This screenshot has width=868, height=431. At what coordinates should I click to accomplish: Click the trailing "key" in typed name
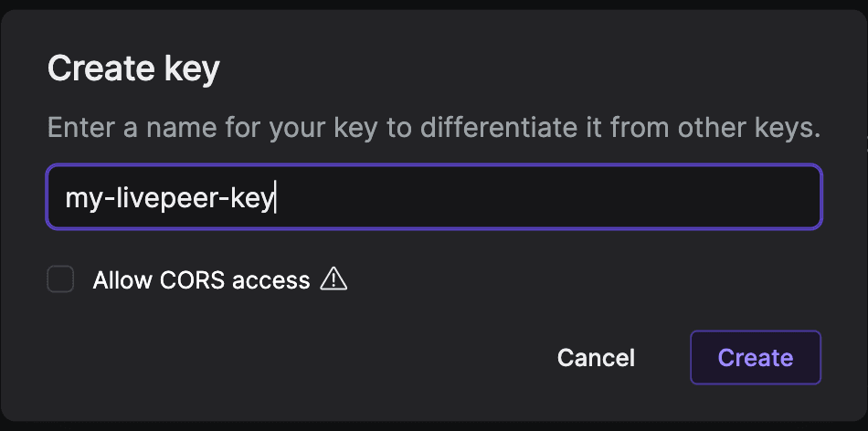pyautogui.click(x=253, y=198)
